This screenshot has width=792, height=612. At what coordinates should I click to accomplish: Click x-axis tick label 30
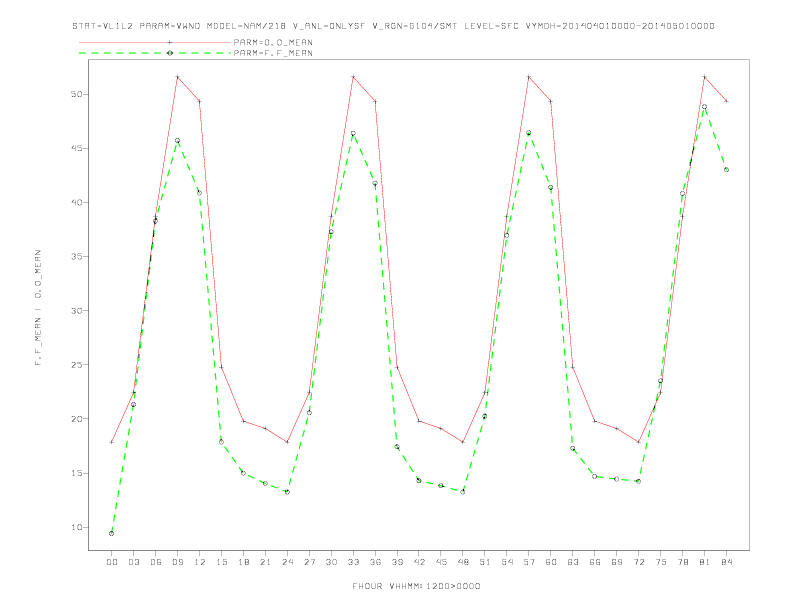pyautogui.click(x=331, y=562)
